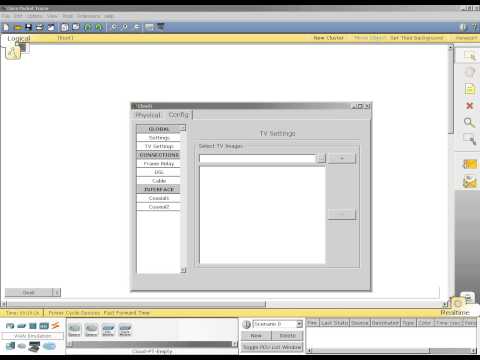Open Frame Relay connections option
The height and width of the screenshot is (360, 480).
pyautogui.click(x=159, y=164)
